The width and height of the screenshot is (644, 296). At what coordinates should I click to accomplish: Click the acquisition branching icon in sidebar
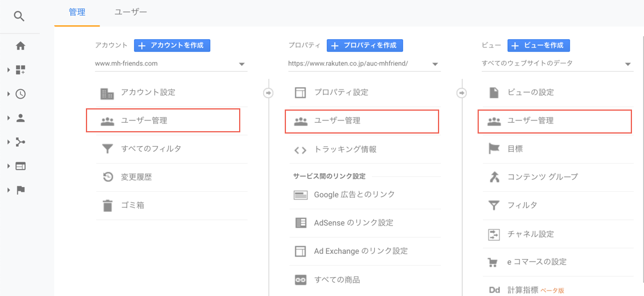coord(20,142)
